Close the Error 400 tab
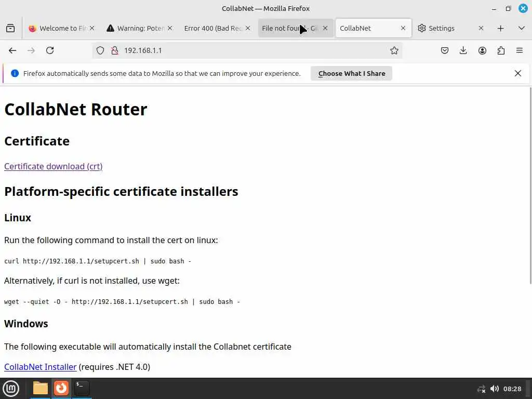 click(248, 28)
